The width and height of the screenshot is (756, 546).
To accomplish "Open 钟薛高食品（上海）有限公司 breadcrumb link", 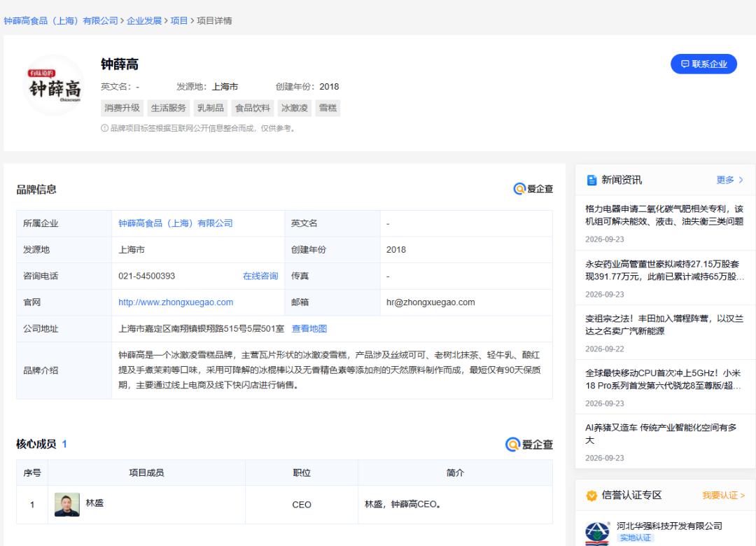I will [x=61, y=21].
